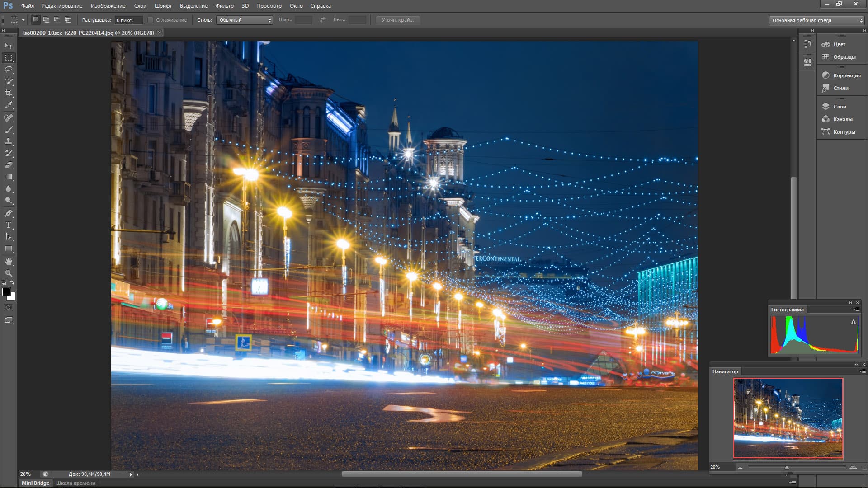This screenshot has width=868, height=488.
Task: Select the Crop tool
Action: coord(9,93)
